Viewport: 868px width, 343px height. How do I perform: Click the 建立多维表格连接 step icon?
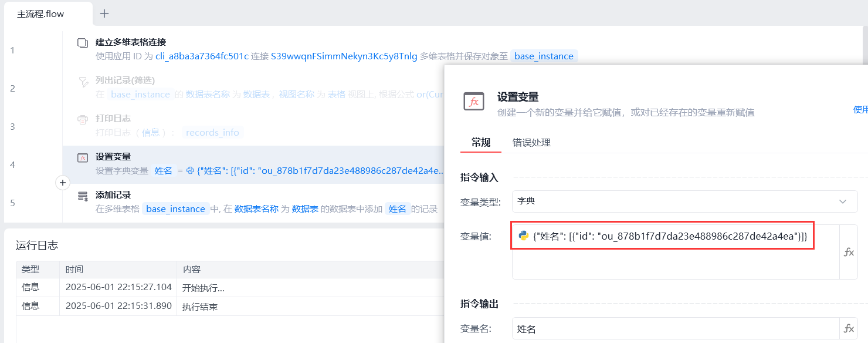(x=83, y=43)
